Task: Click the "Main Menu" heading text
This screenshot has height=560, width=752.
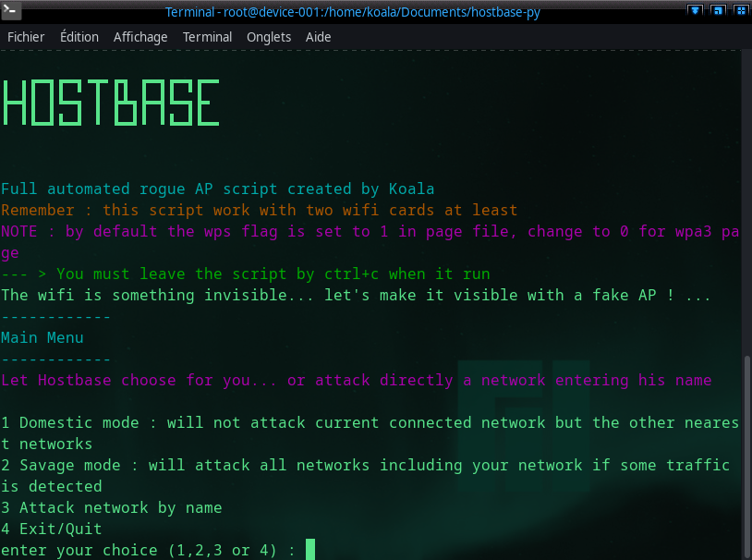Action: click(x=42, y=338)
